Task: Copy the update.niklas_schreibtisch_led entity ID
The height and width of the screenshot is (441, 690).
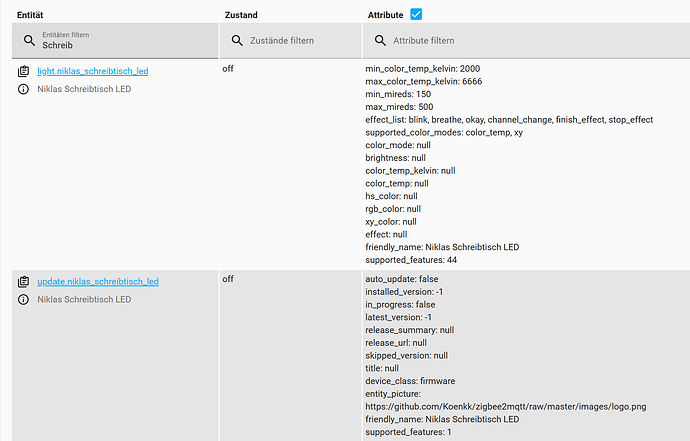Action: [x=24, y=282]
